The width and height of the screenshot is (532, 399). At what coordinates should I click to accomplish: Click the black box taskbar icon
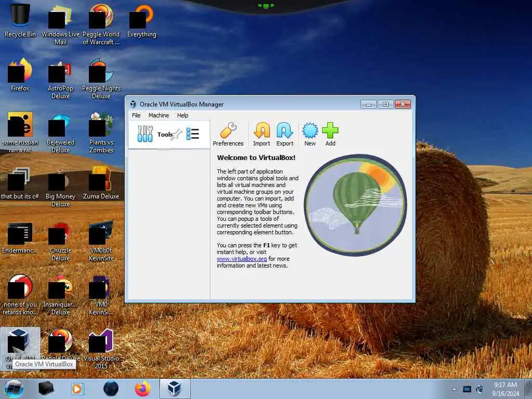46,389
